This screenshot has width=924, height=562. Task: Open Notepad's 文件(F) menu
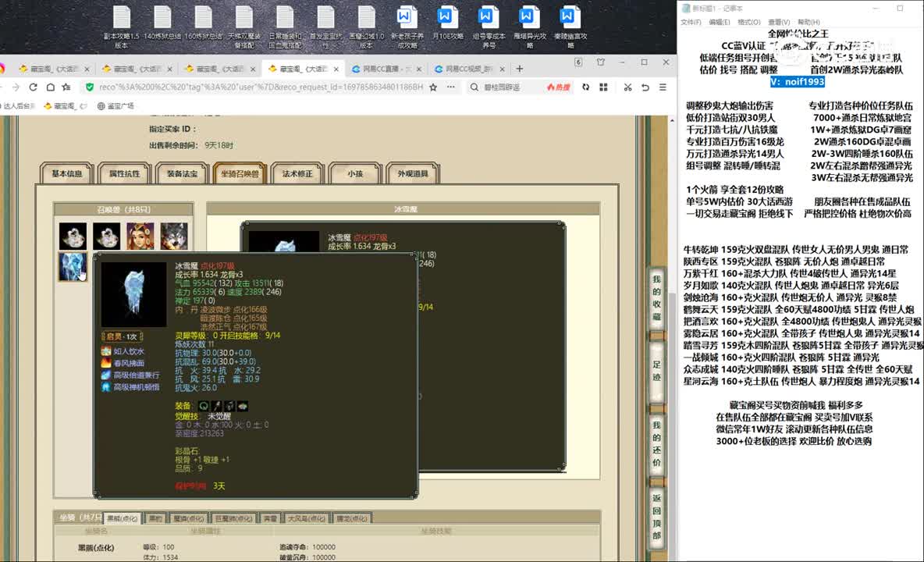click(x=691, y=23)
